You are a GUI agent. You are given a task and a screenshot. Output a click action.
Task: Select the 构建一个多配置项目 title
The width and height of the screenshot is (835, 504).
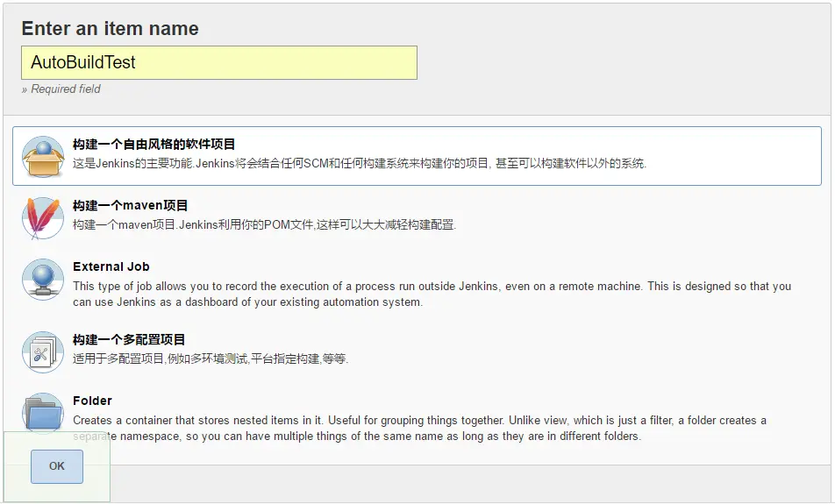point(130,339)
